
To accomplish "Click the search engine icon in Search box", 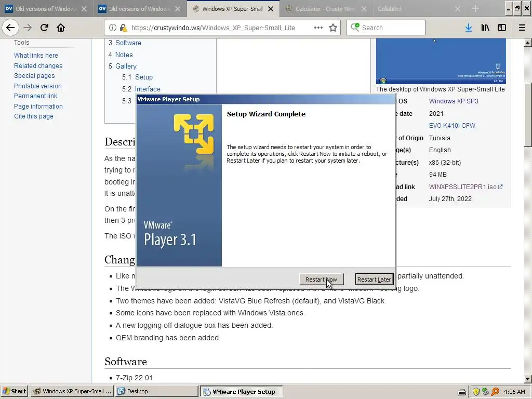I will tap(354, 27).
